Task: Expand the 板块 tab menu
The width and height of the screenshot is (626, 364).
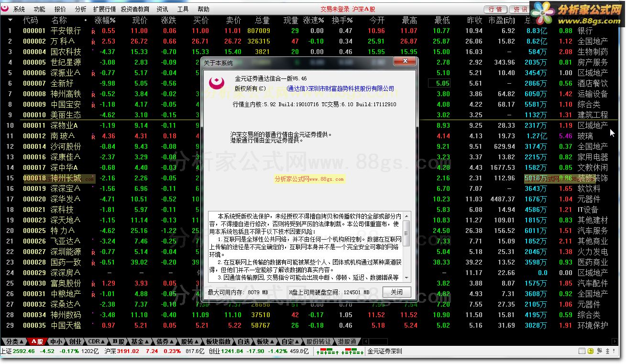Action: coord(265,342)
